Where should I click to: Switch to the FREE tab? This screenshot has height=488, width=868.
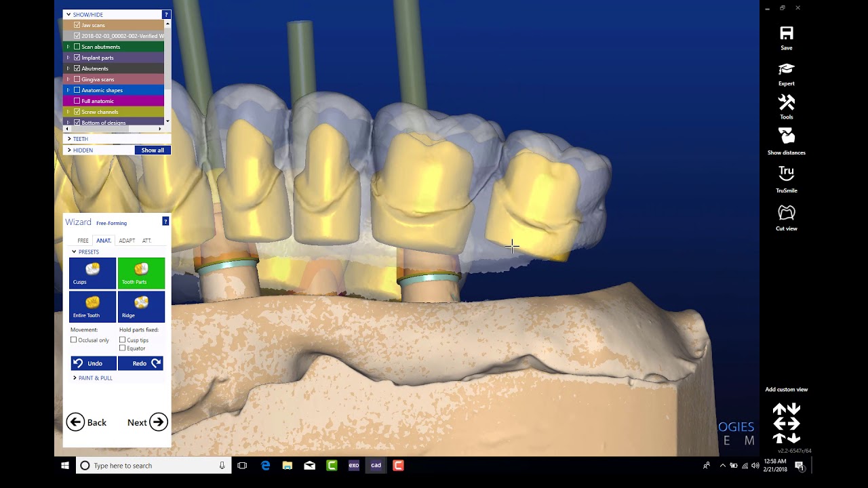click(x=83, y=241)
